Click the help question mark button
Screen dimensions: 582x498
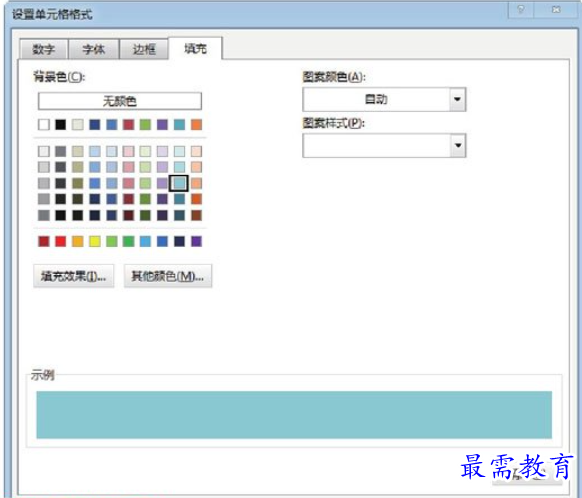(x=521, y=10)
